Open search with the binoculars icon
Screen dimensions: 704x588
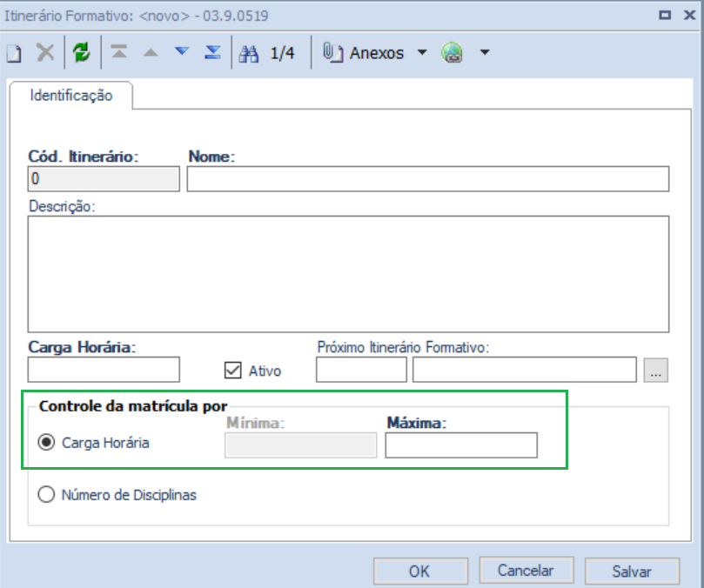pos(249,53)
